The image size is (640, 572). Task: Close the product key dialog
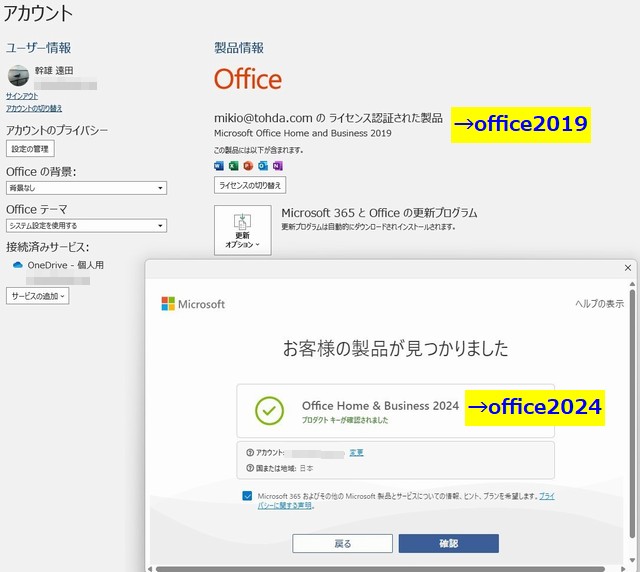(628, 268)
